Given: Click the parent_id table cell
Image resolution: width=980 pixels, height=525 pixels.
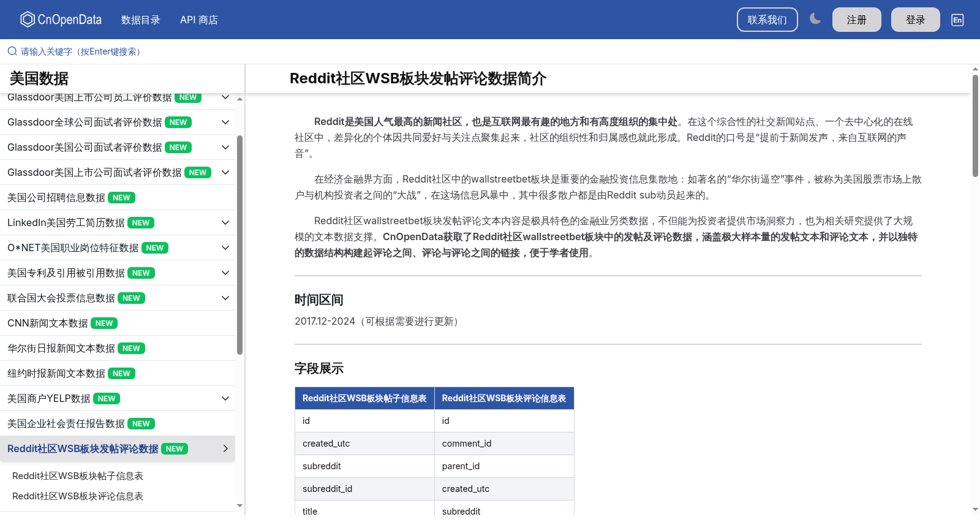Looking at the screenshot, I should click(504, 466).
